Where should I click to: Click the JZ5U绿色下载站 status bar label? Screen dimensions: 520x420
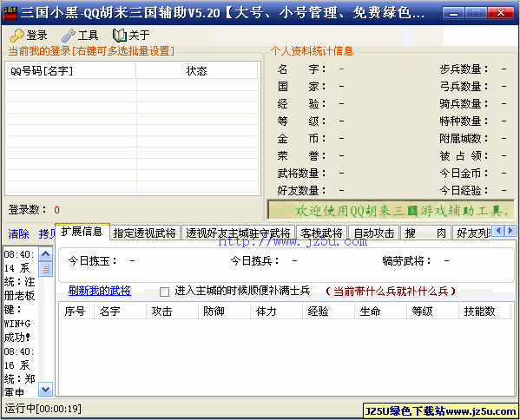[440, 411]
